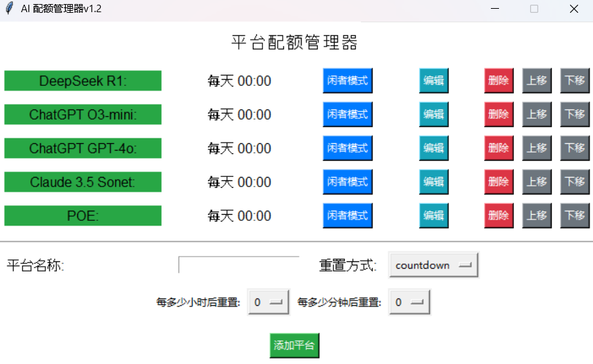Viewport: 593px width, 364px height.
Task: Edit Claude 3.5 Sonet with 编辑
Action: [434, 182]
